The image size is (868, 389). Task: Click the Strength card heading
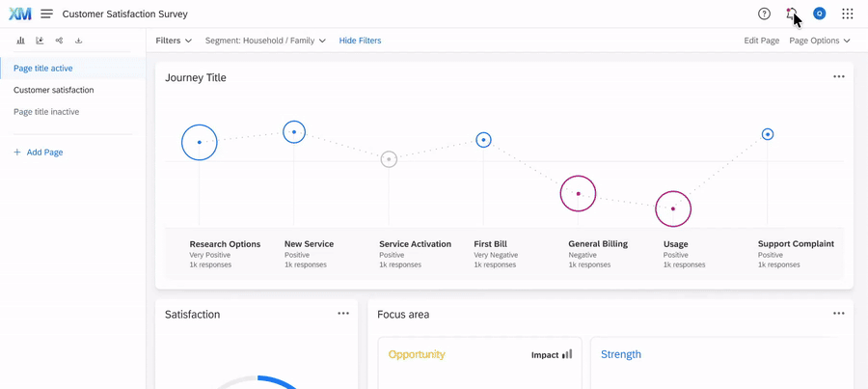(621, 354)
